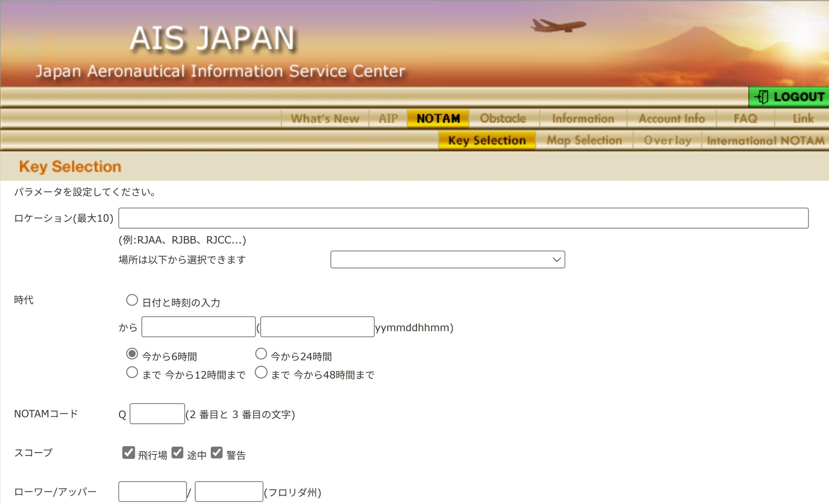Screen dimensions: 829x504
Task: Click the AIS JAPAN header title
Action: click(212, 38)
